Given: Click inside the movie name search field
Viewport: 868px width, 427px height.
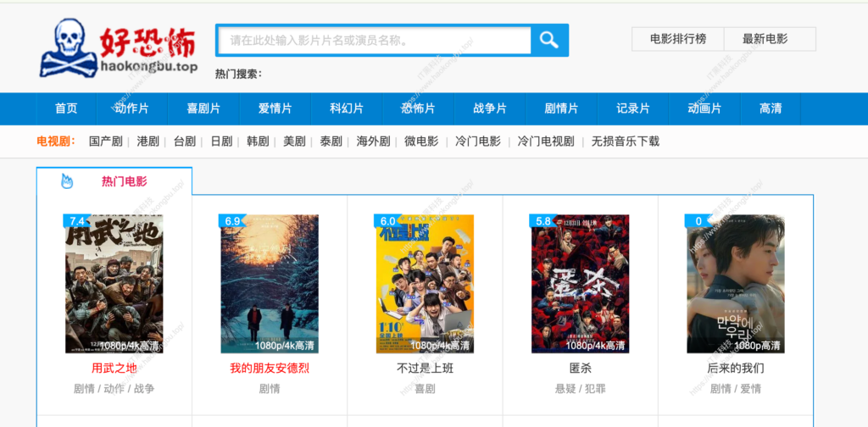Looking at the screenshot, I should click(x=374, y=40).
